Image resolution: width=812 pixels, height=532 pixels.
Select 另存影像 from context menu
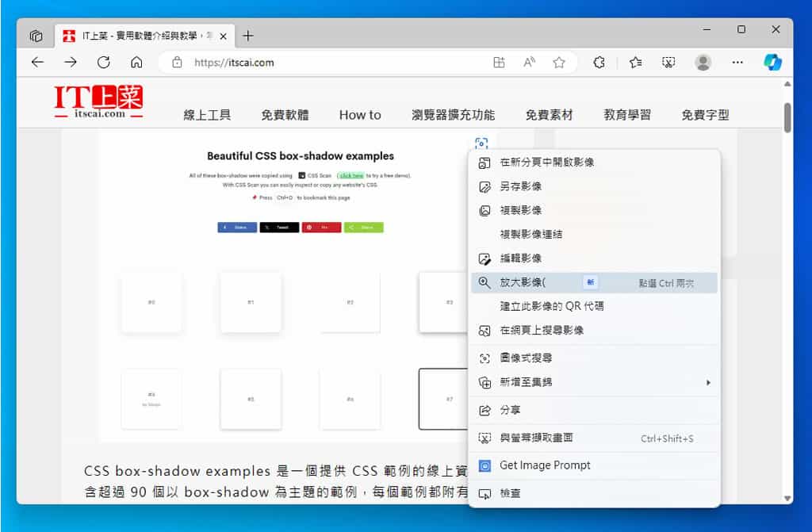coord(520,186)
